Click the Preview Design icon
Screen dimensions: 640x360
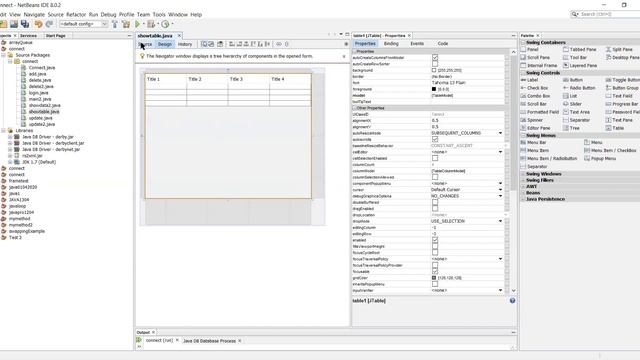coord(220,44)
